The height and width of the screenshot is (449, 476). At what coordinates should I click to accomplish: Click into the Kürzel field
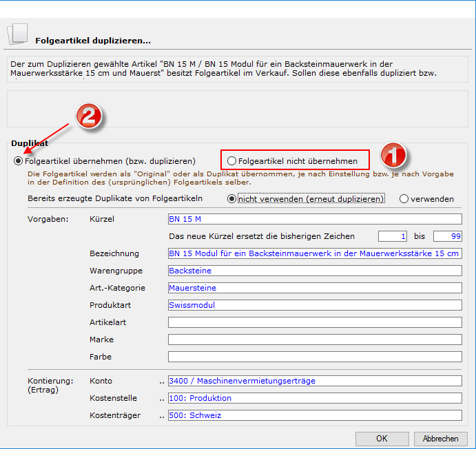(314, 219)
